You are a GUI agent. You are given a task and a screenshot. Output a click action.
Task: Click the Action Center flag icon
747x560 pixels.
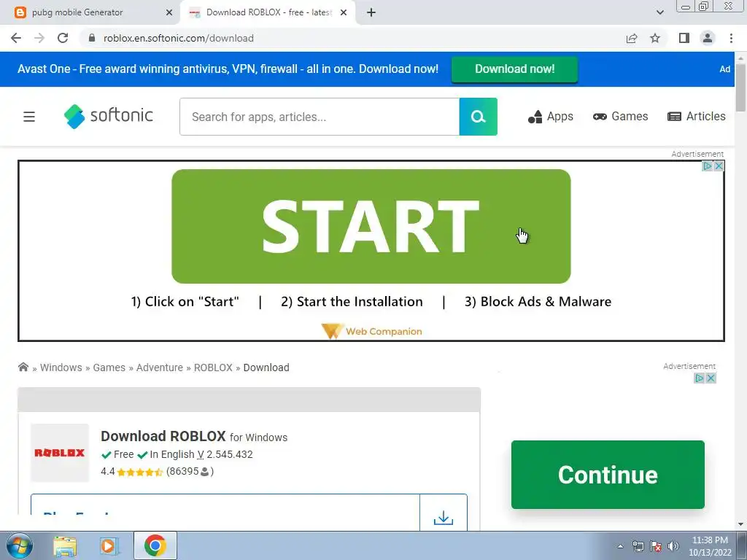pyautogui.click(x=656, y=546)
